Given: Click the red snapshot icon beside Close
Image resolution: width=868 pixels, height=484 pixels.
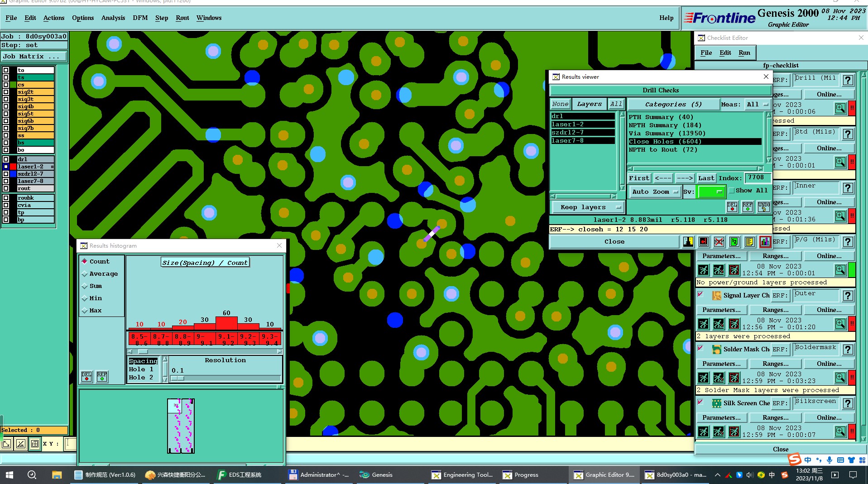Looking at the screenshot, I should tap(704, 242).
